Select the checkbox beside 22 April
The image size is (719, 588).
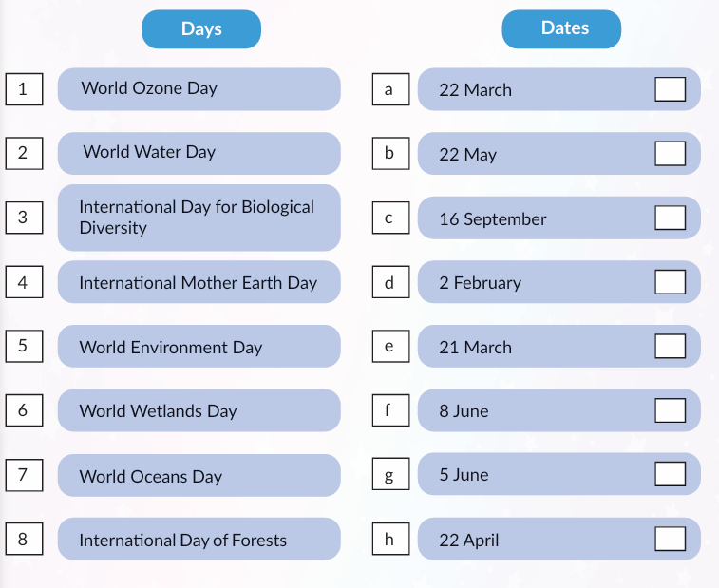(x=670, y=540)
